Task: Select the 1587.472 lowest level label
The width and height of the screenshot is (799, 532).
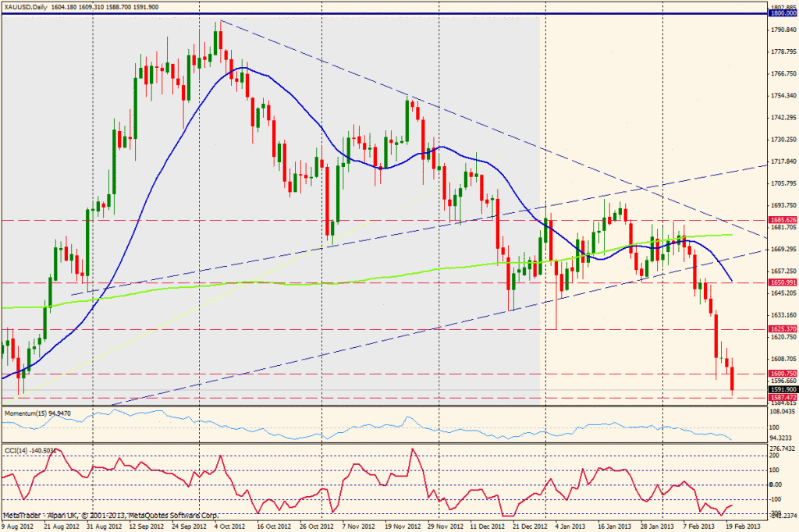Action: pos(780,398)
